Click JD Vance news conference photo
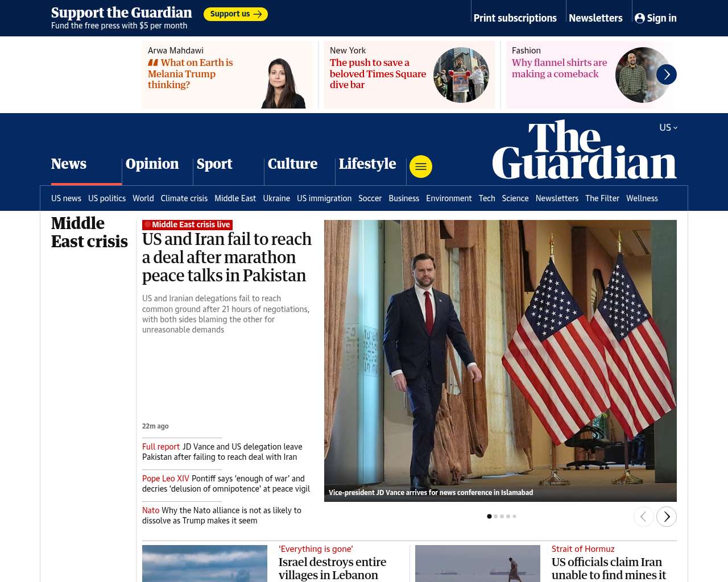 tap(500, 361)
